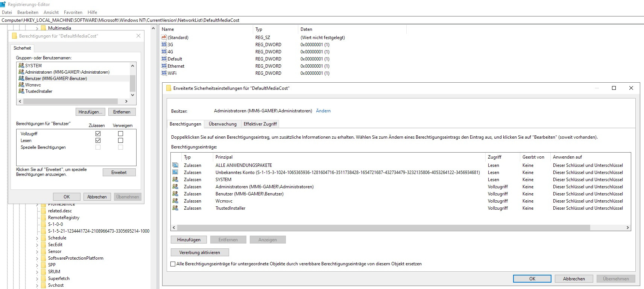The image size is (644, 289).
Task: Click Entfernen in the permissions dialog
Action: (x=122, y=112)
